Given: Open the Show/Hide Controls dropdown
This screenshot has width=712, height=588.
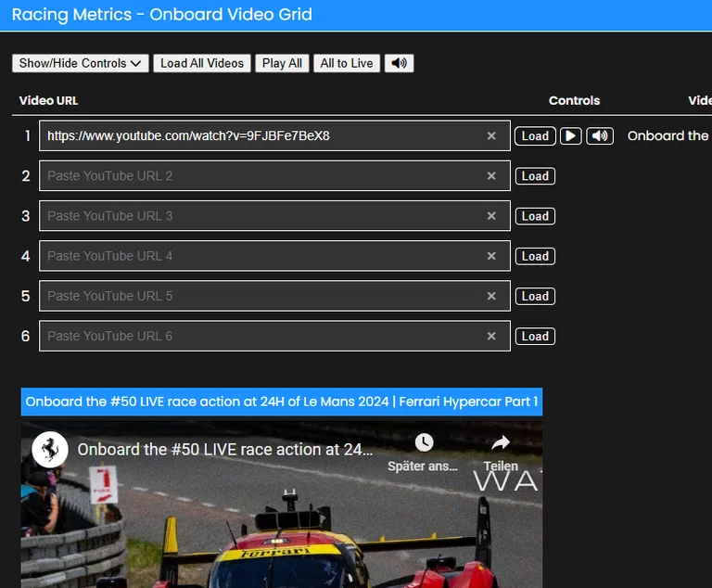Looking at the screenshot, I should [x=81, y=63].
